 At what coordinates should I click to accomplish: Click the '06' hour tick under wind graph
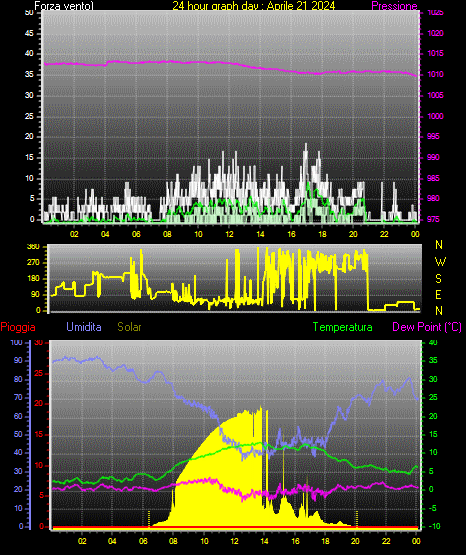pos(136,234)
